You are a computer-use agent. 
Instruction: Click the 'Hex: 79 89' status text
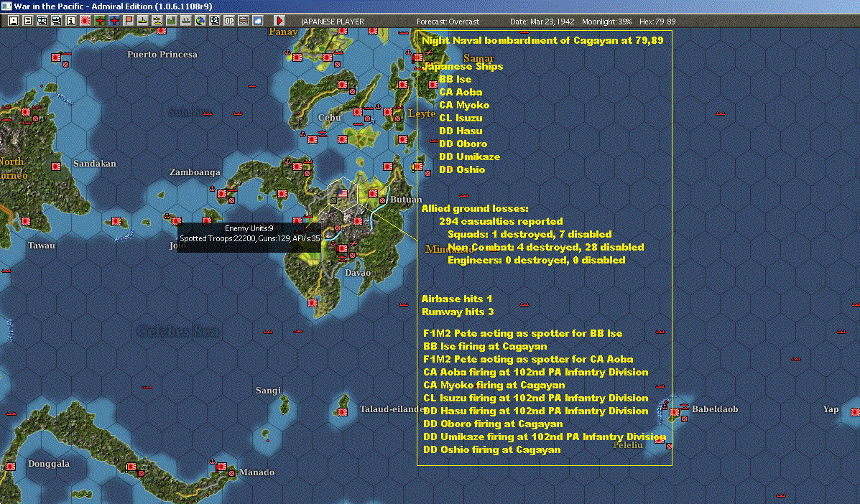tap(657, 22)
